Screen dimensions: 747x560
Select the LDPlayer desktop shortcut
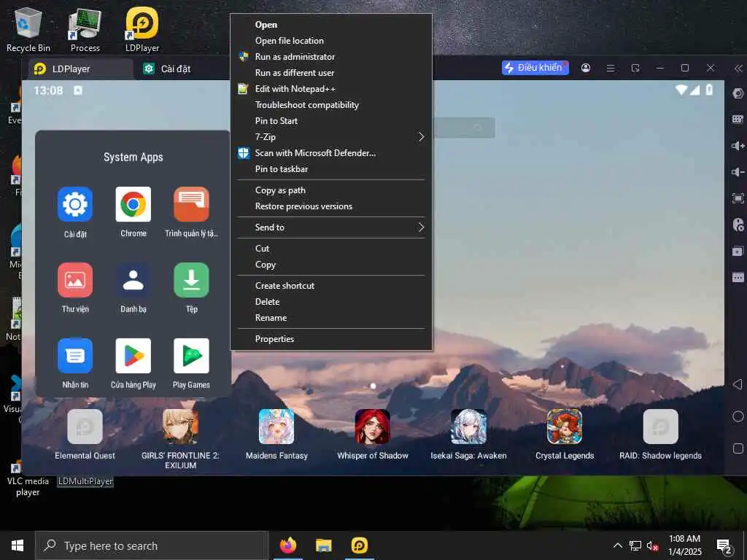pyautogui.click(x=142, y=29)
